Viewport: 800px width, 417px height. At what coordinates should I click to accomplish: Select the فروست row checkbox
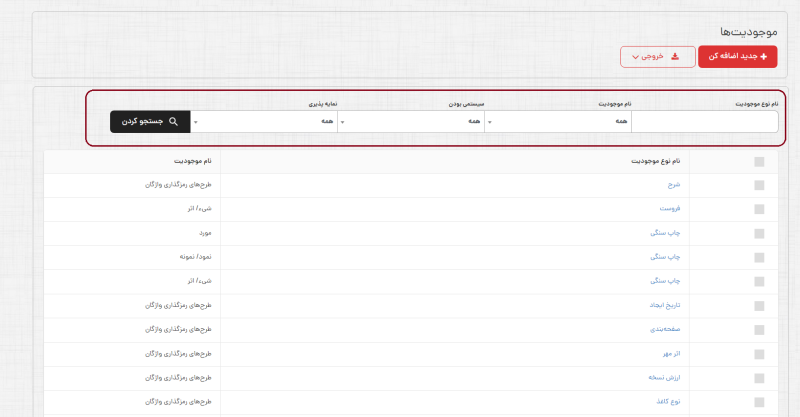tap(759, 209)
